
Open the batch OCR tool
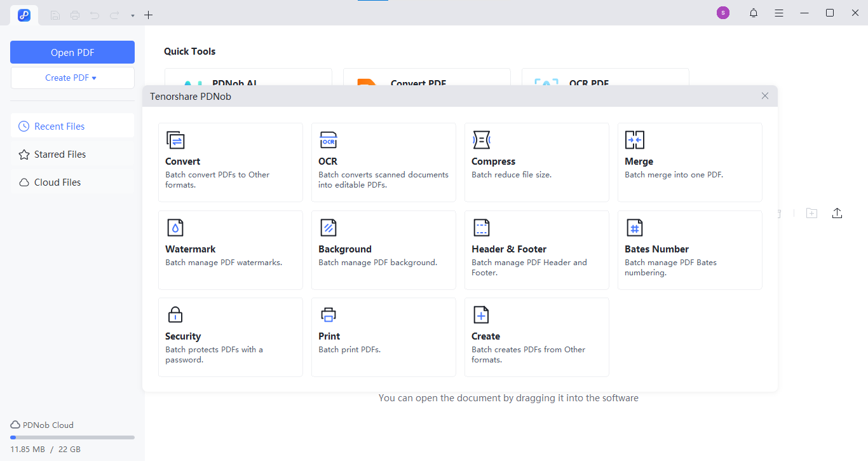383,162
